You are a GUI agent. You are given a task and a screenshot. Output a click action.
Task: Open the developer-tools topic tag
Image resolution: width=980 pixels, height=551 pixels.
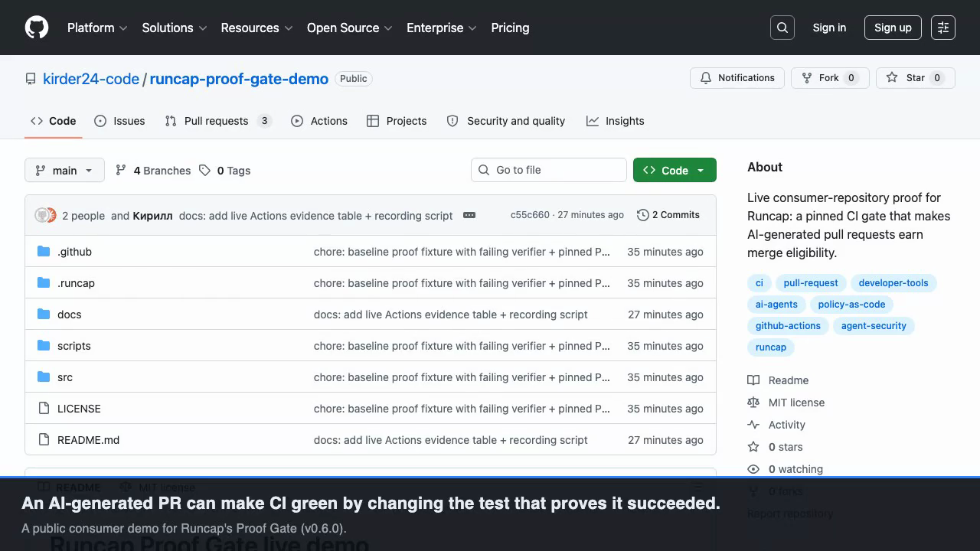coord(893,283)
